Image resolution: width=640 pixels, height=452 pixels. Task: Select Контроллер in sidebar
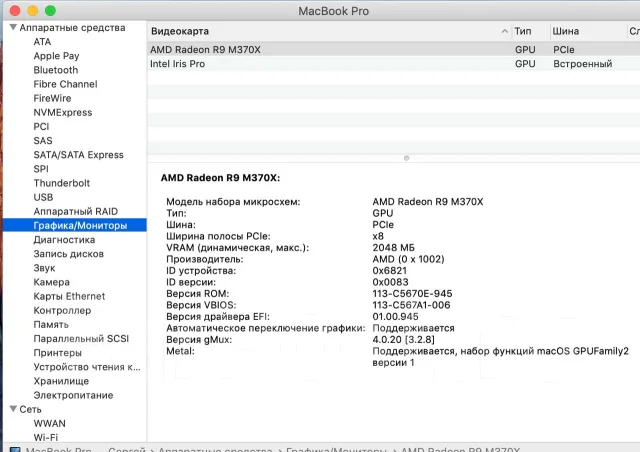(62, 310)
